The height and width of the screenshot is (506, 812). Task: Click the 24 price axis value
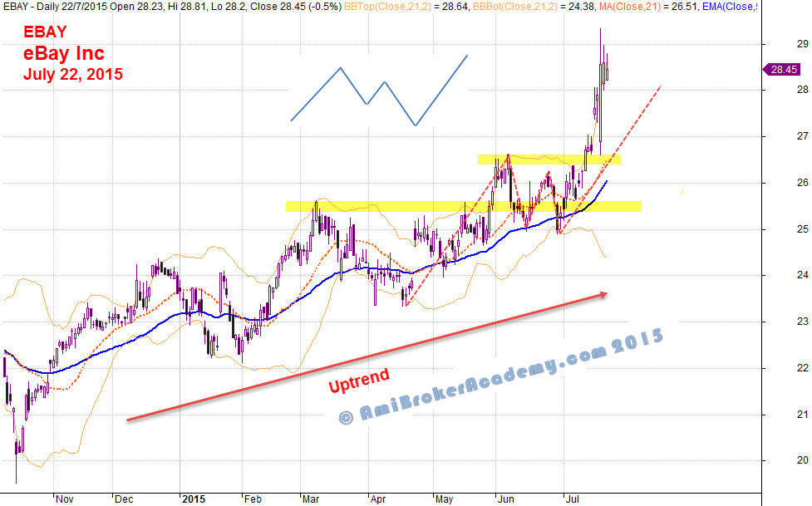(802, 274)
